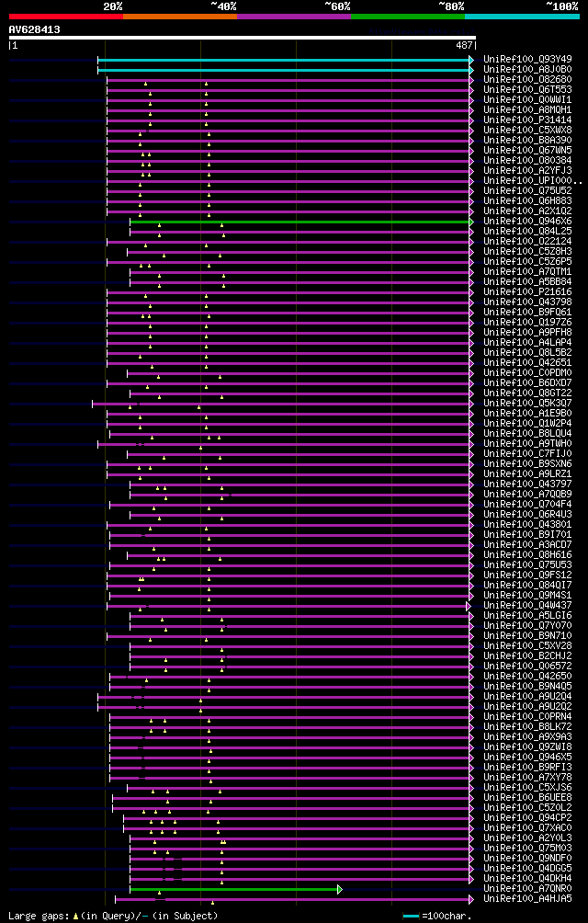588x923 pixels.
Task: Click the green arrowhead ending the A7QNR0 bar
Action: pos(339,889)
